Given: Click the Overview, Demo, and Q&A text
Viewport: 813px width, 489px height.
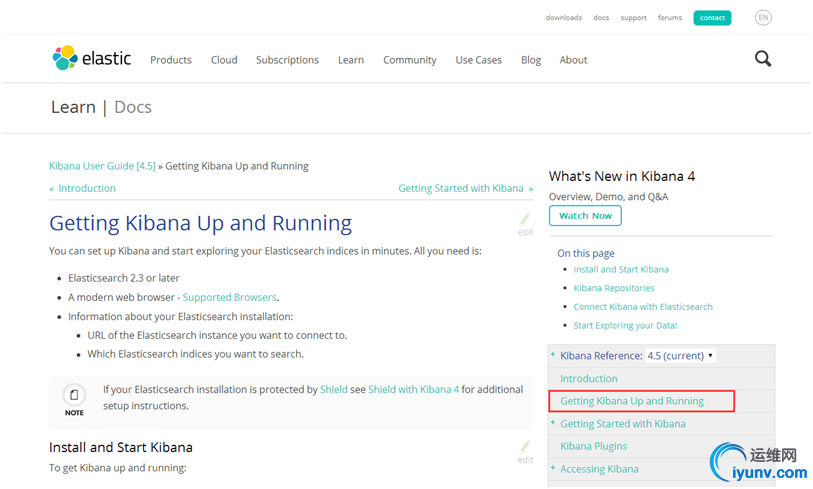Looking at the screenshot, I should (x=609, y=197).
